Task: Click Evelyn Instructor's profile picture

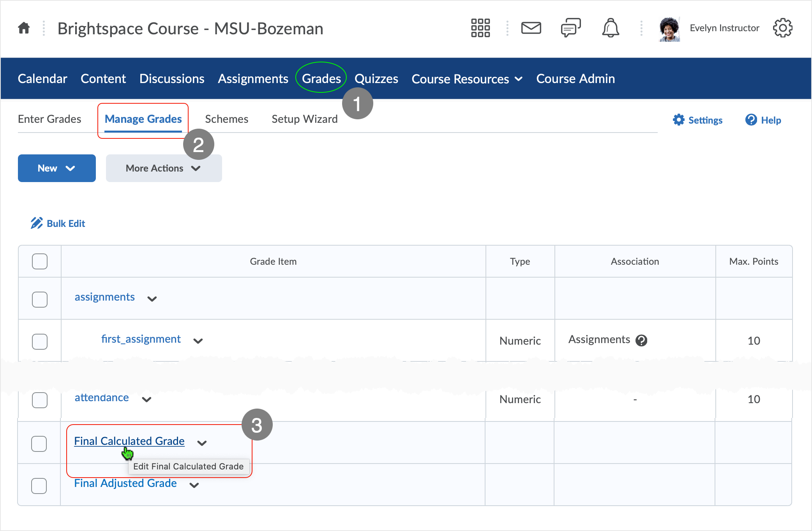Action: 669,29
